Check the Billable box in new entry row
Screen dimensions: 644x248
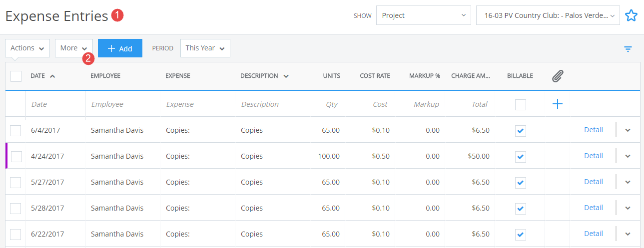(x=521, y=104)
